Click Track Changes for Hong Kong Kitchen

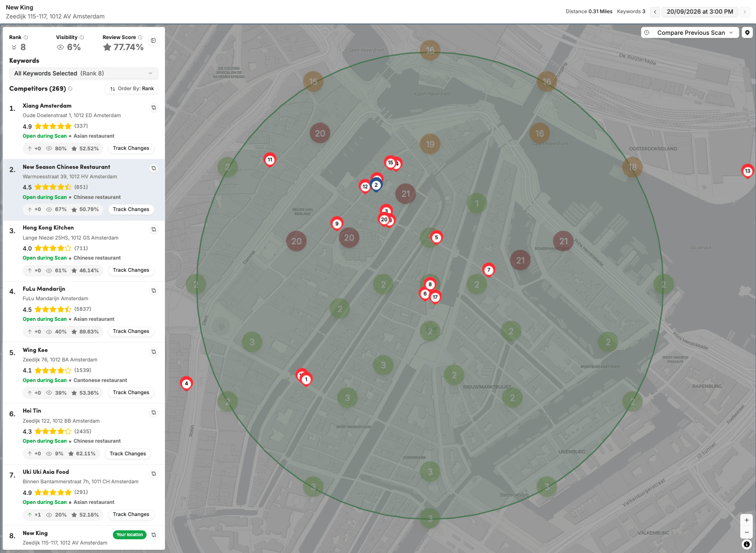point(131,270)
